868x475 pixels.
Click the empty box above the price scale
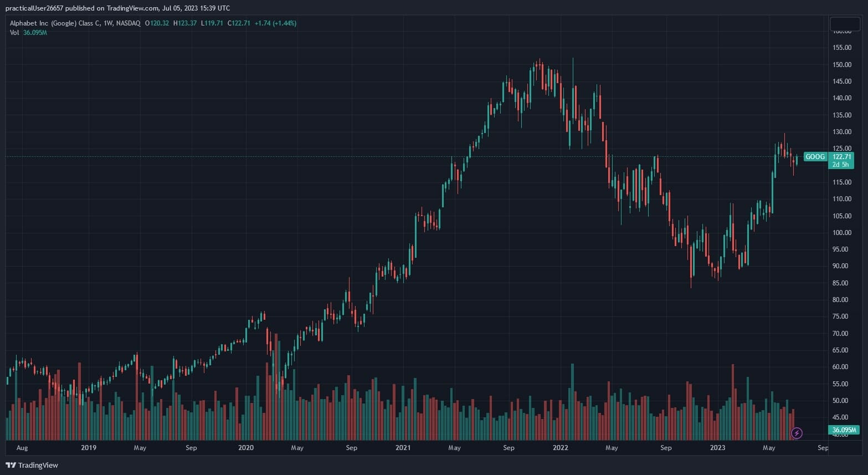click(x=844, y=24)
